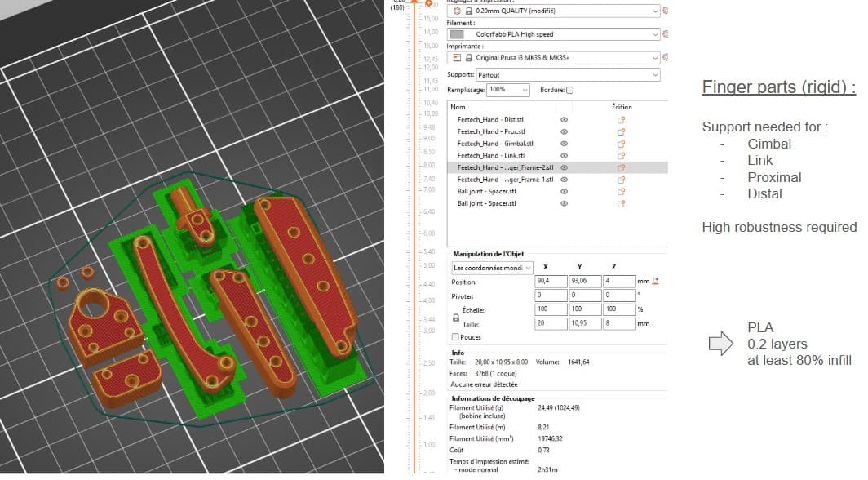Hide Feetech_Hand - Link.stl with eye icon
868x480 pixels.
click(x=564, y=156)
